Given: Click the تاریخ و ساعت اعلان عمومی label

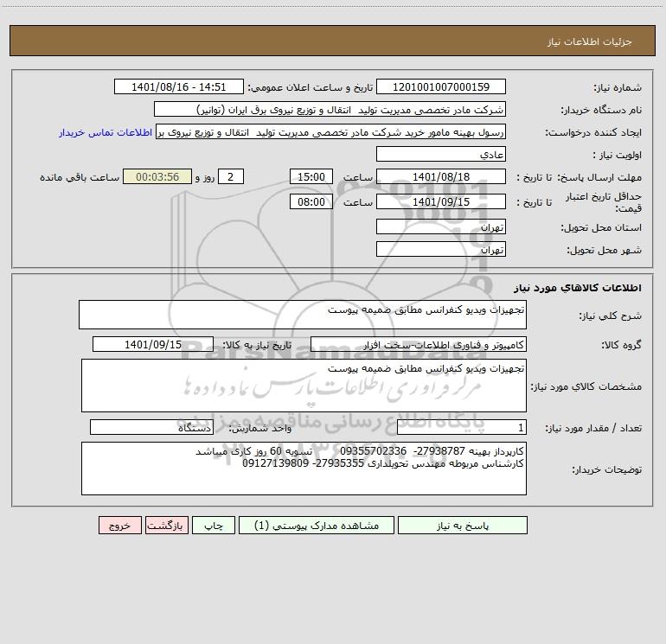Looking at the screenshot, I should click(x=311, y=87).
